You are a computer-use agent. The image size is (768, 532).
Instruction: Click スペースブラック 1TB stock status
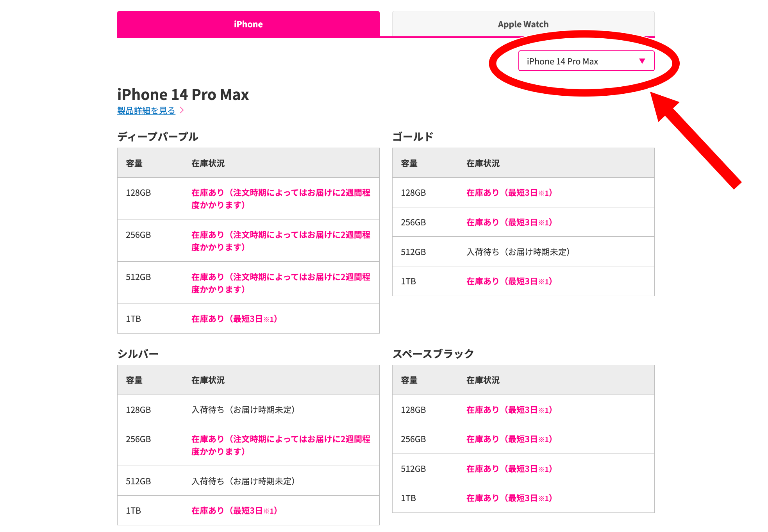[509, 498]
